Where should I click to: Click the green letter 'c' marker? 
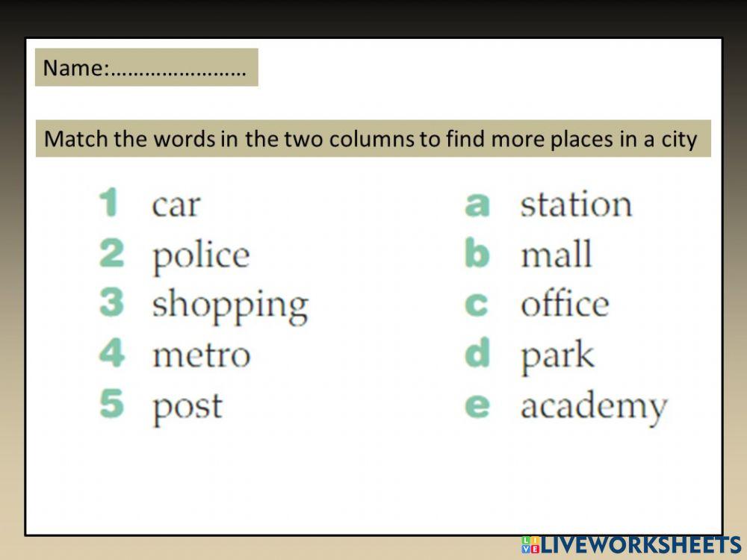click(x=476, y=305)
